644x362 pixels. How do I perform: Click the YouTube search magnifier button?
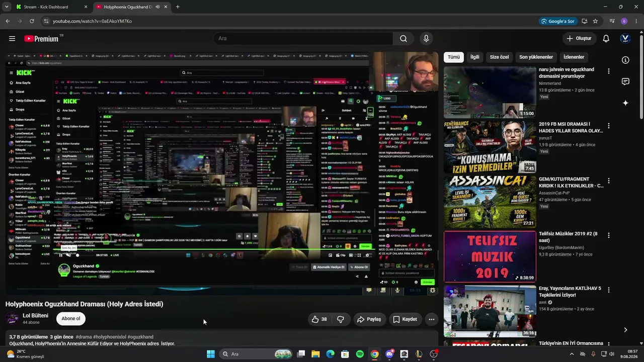(x=404, y=39)
